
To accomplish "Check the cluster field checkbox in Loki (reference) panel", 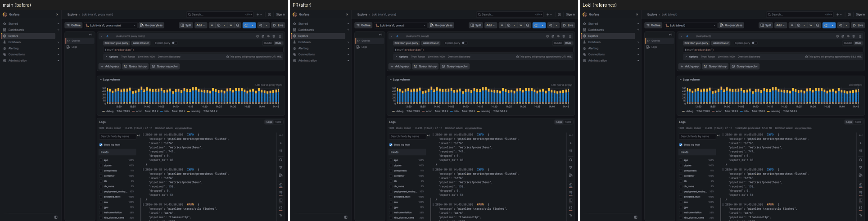I will 681,165.
